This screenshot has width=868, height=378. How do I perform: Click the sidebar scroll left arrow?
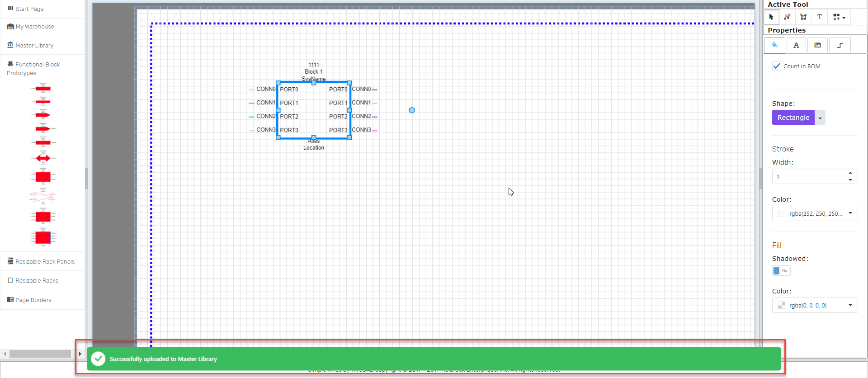[x=5, y=354]
